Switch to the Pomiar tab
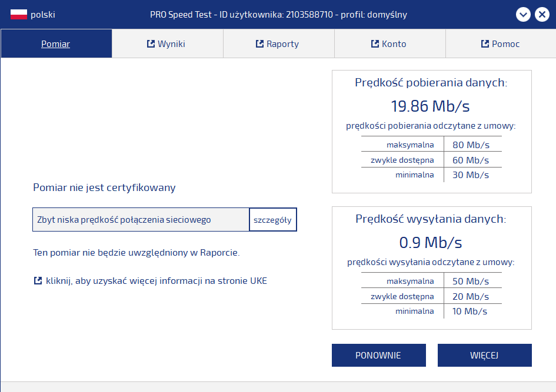 click(x=56, y=43)
